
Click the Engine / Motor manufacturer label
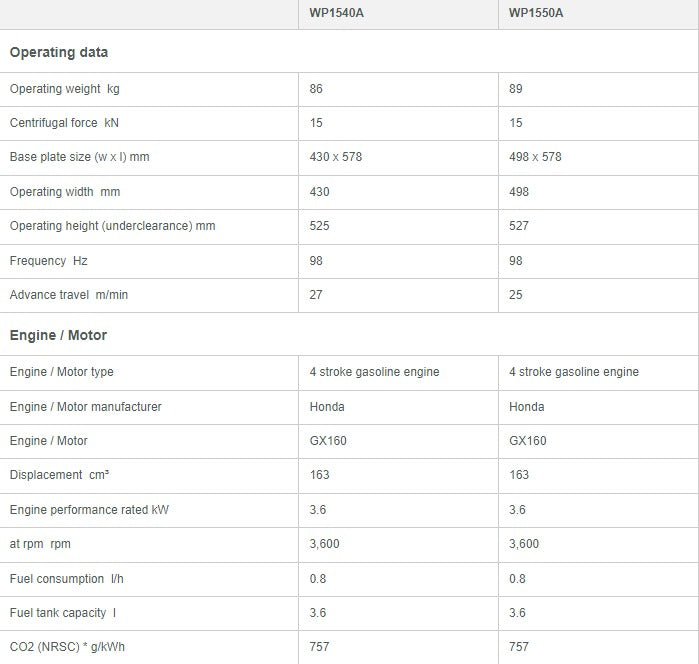[x=86, y=407]
